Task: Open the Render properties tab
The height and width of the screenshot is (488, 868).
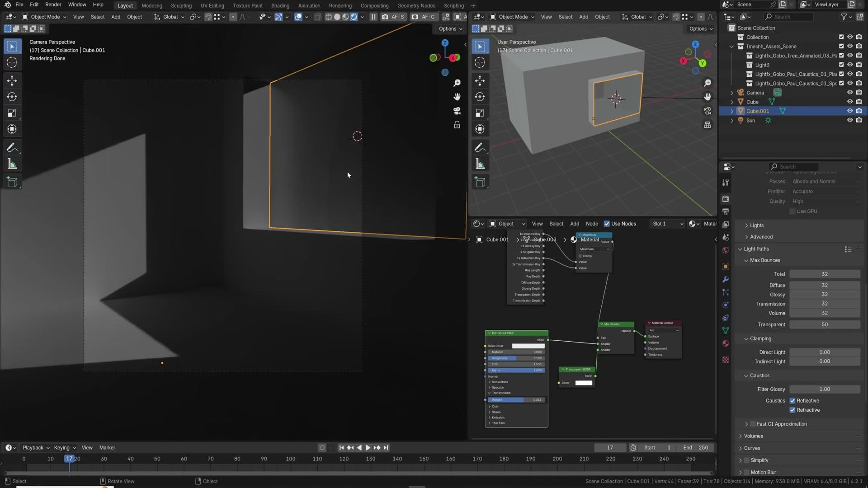Action: 726,199
